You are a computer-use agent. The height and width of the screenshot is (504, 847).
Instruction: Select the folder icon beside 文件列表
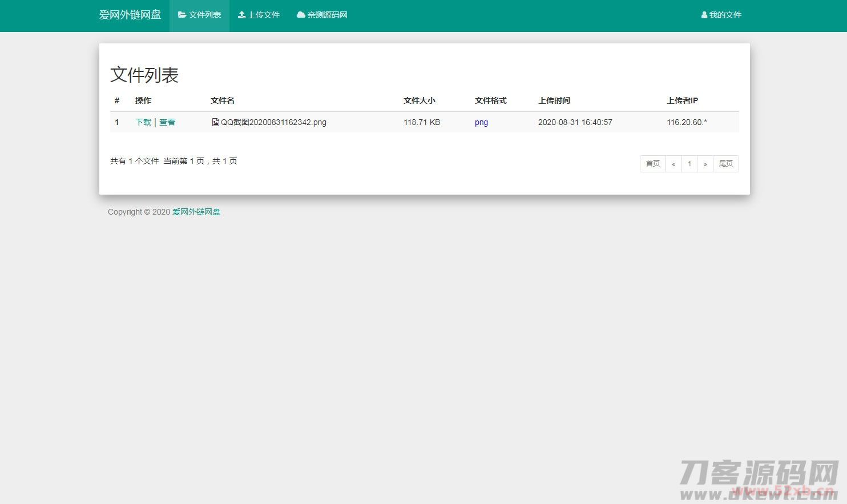(181, 15)
